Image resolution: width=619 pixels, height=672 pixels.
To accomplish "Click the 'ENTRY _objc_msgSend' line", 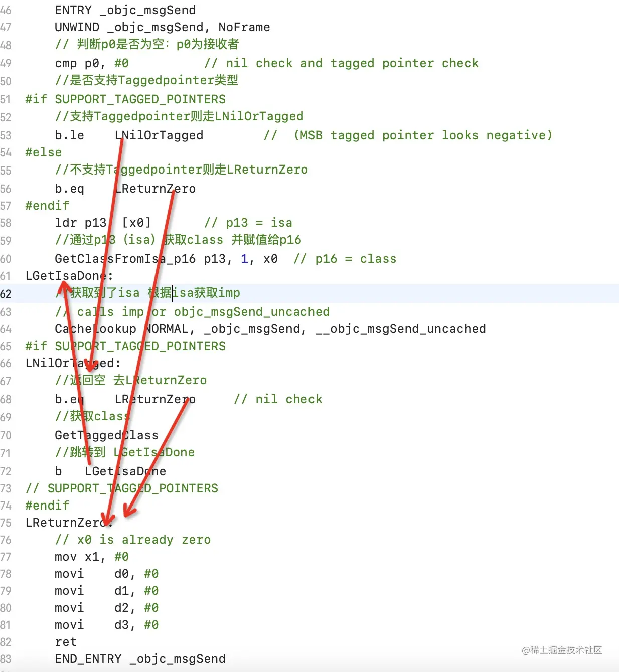I will click(125, 10).
